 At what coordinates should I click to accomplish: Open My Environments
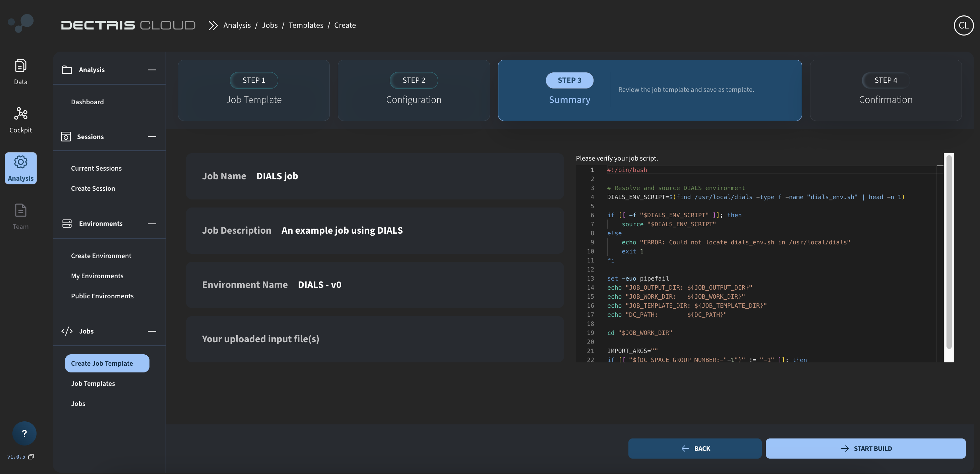[97, 276]
